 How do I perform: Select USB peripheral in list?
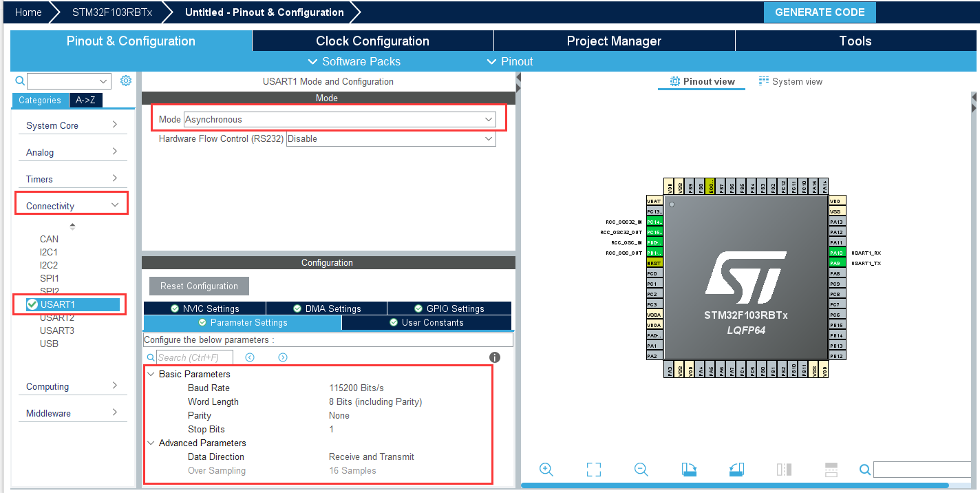pos(49,344)
